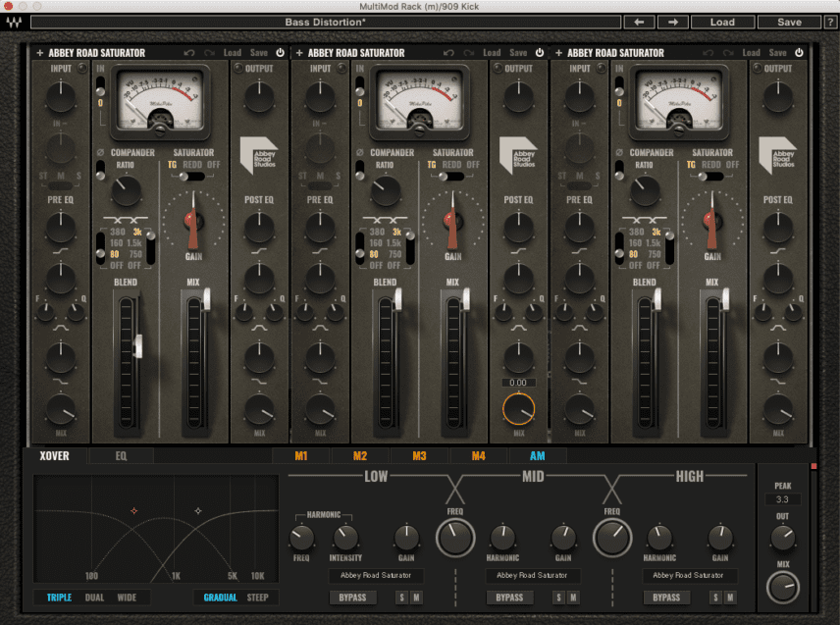The width and height of the screenshot is (840, 625).
Task: Toggle TG/REDD/OFF switch in second Saturator
Action: click(x=451, y=177)
